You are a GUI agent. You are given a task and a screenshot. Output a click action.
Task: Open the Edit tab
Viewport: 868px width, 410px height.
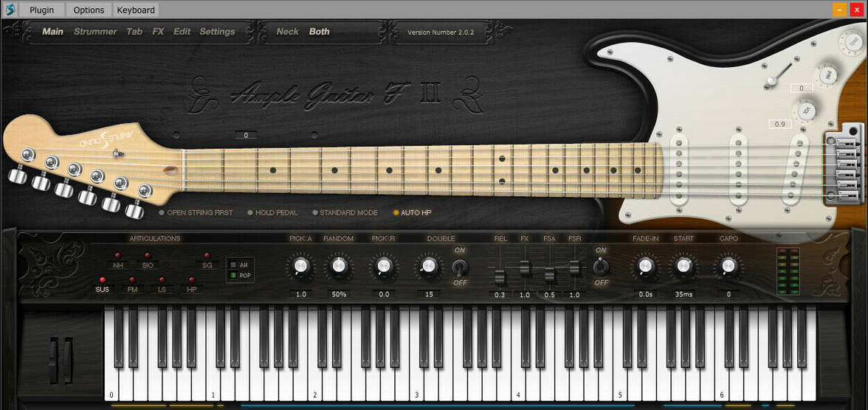pos(182,32)
